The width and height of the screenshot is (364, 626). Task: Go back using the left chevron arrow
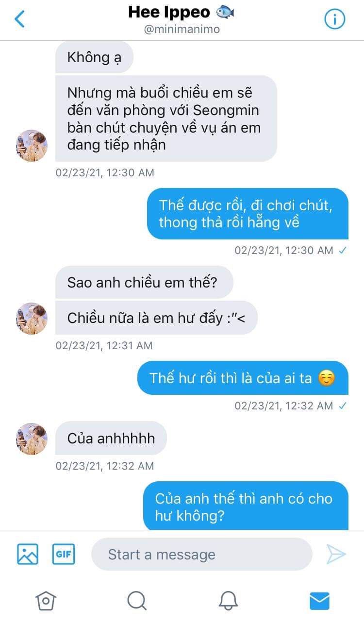click(19, 19)
